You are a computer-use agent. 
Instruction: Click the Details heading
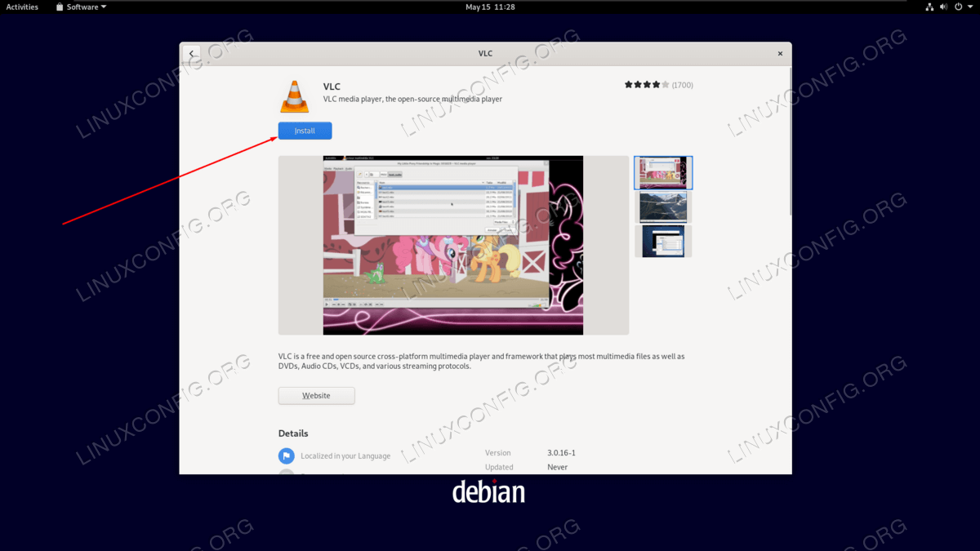[293, 433]
